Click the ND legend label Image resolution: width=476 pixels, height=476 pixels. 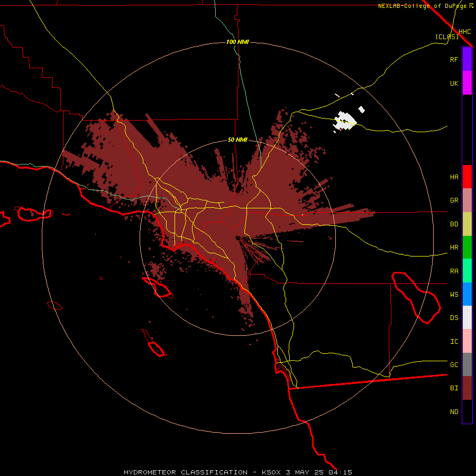tap(454, 412)
